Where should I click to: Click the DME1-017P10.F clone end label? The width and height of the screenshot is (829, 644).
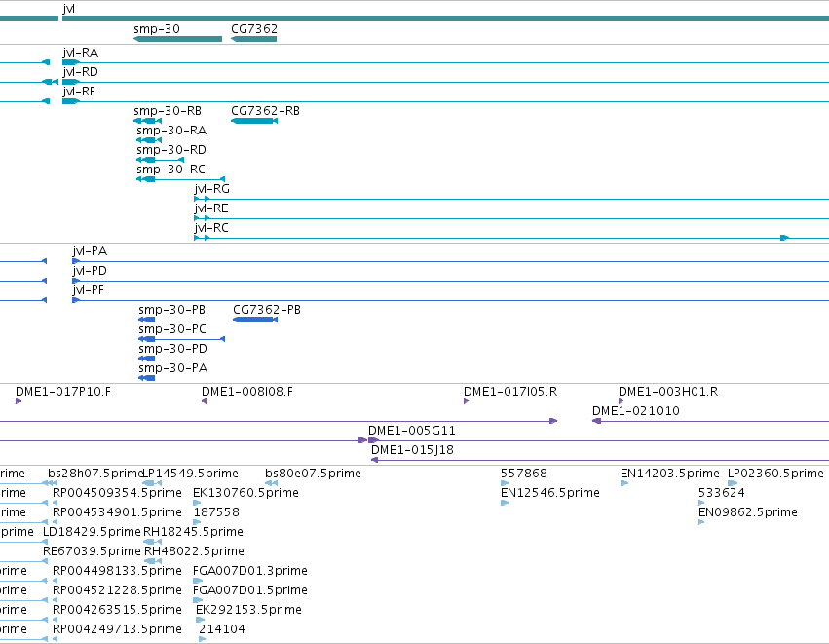[63, 392]
